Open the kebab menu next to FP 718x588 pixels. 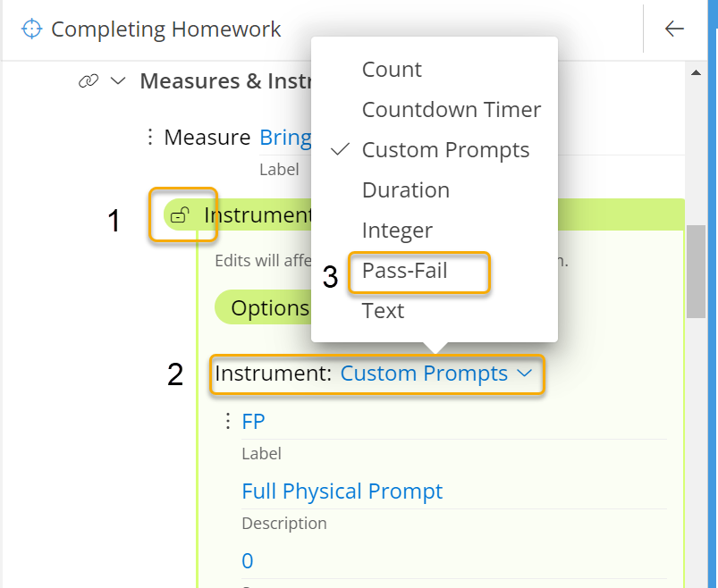pyautogui.click(x=228, y=420)
